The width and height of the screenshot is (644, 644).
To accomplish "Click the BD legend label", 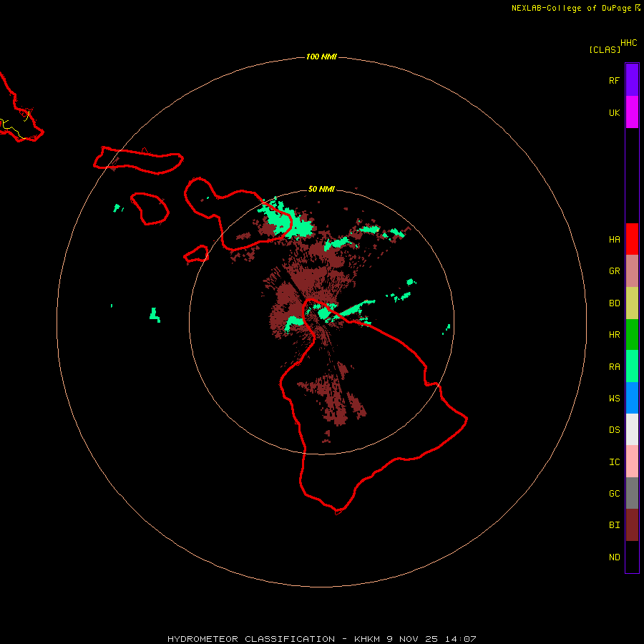I will [x=614, y=303].
